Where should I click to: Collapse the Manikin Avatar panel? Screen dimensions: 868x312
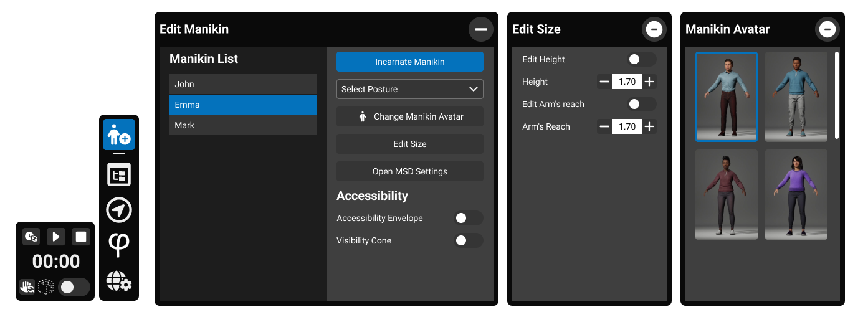[x=827, y=29]
